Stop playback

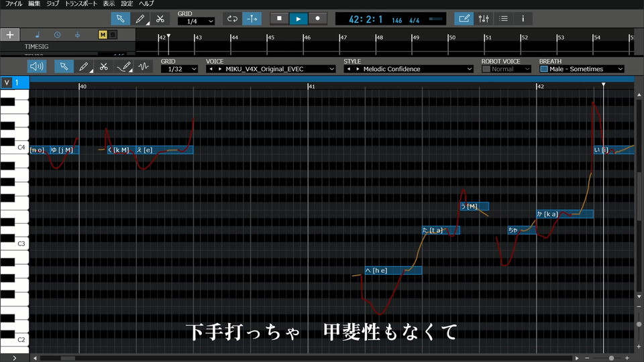[279, 19]
